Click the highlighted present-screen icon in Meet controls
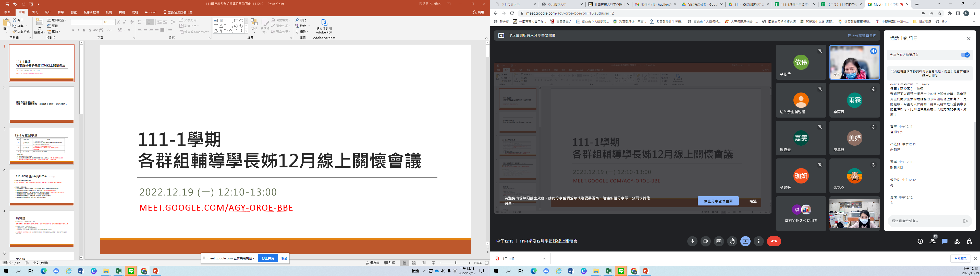This screenshot has width=980, height=276. 745,241
